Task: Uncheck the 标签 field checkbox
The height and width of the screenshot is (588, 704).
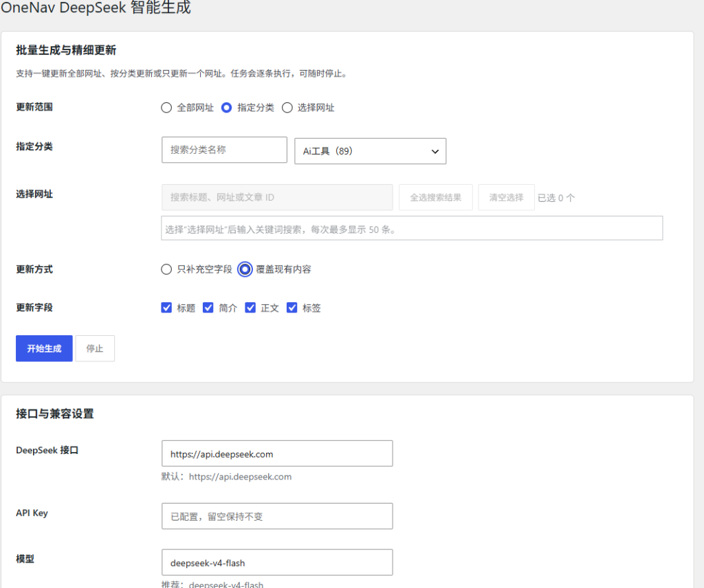Action: (x=291, y=308)
